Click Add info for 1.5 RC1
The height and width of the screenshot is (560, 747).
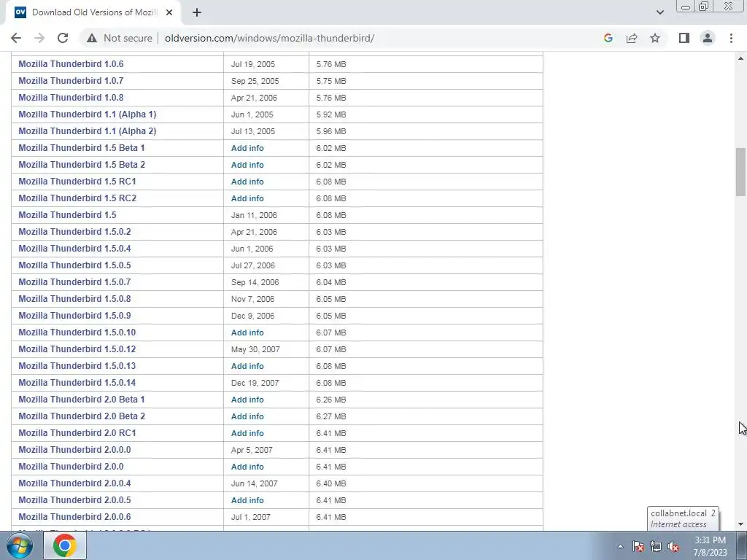(x=247, y=182)
